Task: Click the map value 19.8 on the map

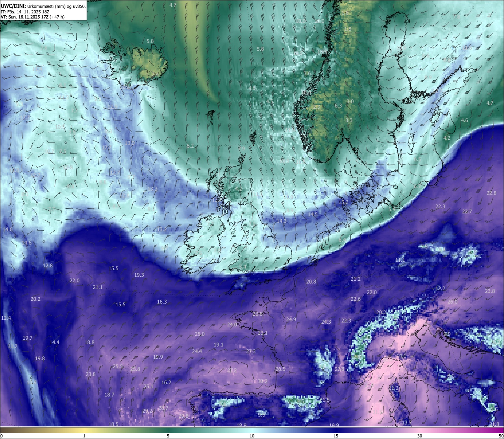Action: click(x=40, y=358)
